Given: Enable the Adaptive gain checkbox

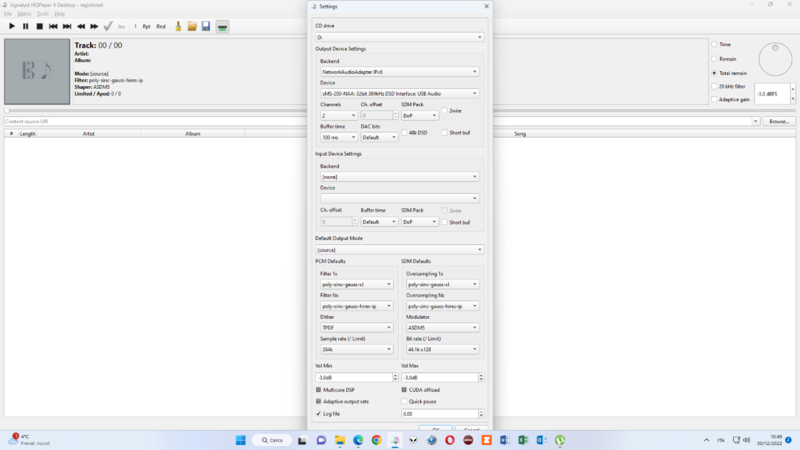Looking at the screenshot, I should [714, 99].
